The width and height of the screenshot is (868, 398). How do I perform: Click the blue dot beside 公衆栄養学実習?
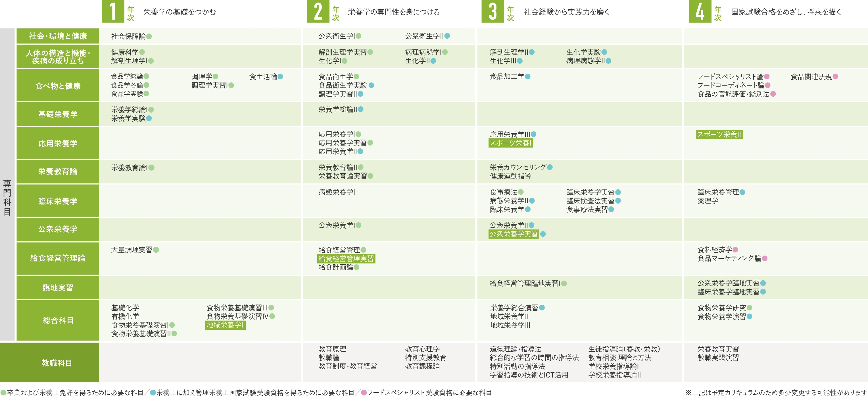543,234
